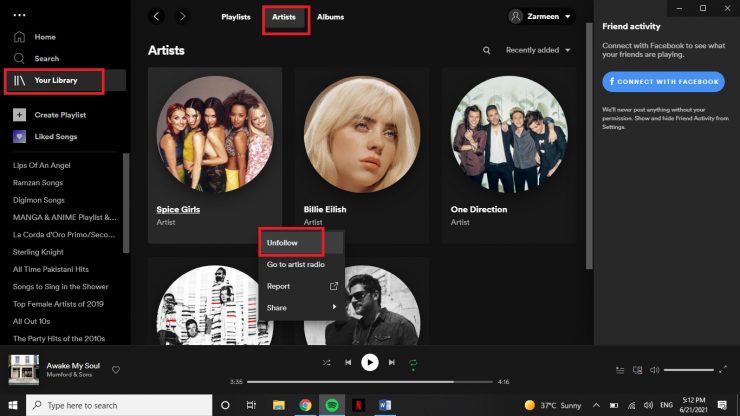This screenshot has height=416, width=740.
Task: Open the connect to a device icon
Action: (x=638, y=370)
